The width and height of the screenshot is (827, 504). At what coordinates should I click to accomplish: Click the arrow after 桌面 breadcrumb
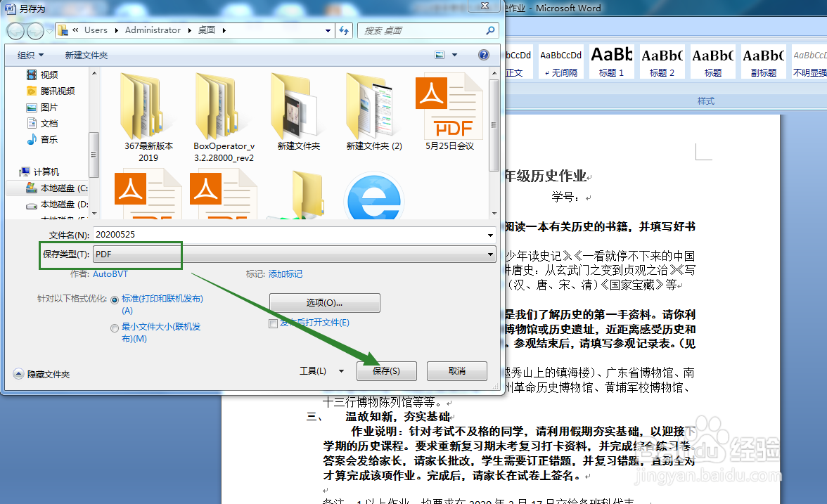pyautogui.click(x=224, y=31)
